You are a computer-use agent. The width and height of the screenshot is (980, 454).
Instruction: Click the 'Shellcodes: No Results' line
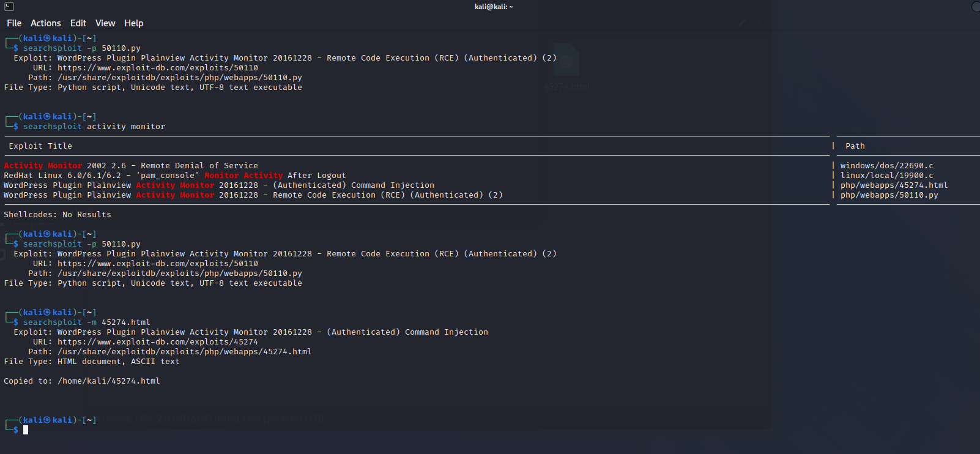click(x=58, y=215)
